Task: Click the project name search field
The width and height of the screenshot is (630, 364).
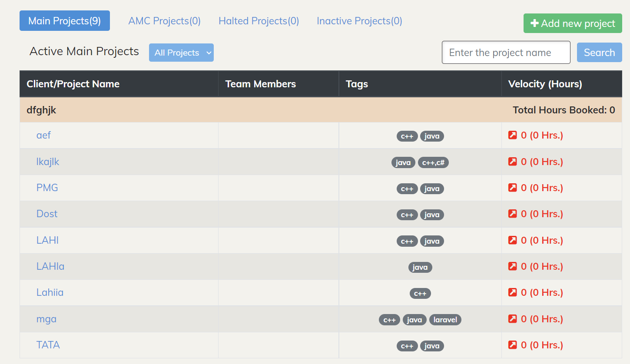Action: [x=506, y=52]
